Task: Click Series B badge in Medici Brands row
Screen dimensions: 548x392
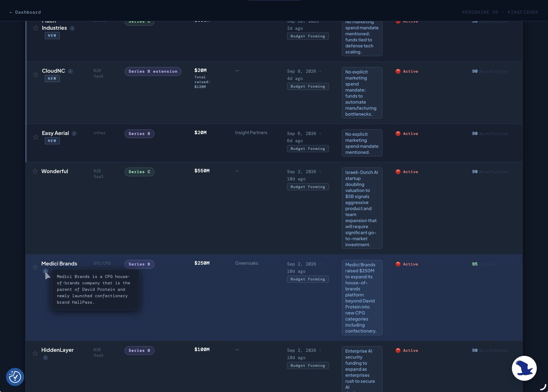Action: click(139, 264)
